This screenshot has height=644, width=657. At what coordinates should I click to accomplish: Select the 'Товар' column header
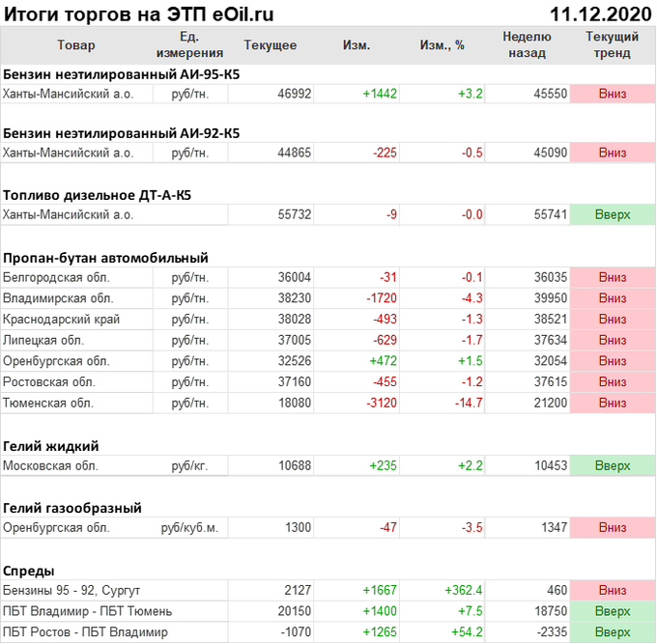click(x=76, y=45)
